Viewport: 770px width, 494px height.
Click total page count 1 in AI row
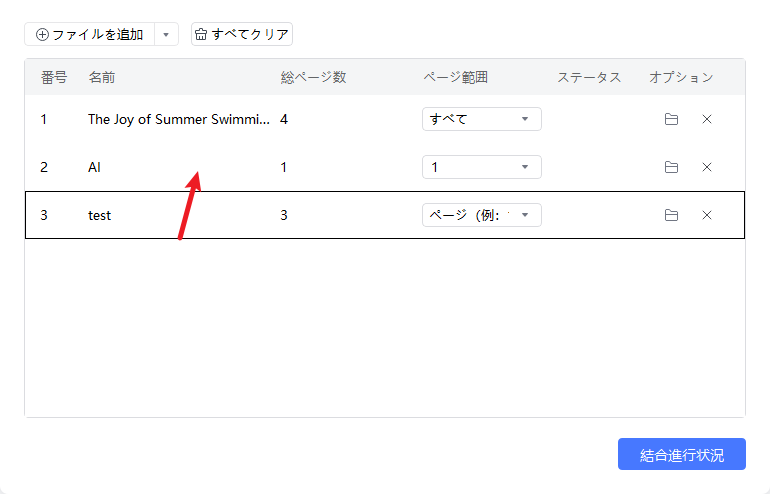(x=284, y=167)
